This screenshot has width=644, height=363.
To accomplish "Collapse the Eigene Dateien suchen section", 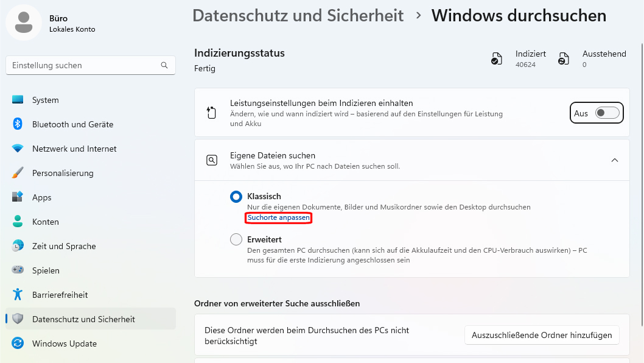I will click(x=614, y=160).
